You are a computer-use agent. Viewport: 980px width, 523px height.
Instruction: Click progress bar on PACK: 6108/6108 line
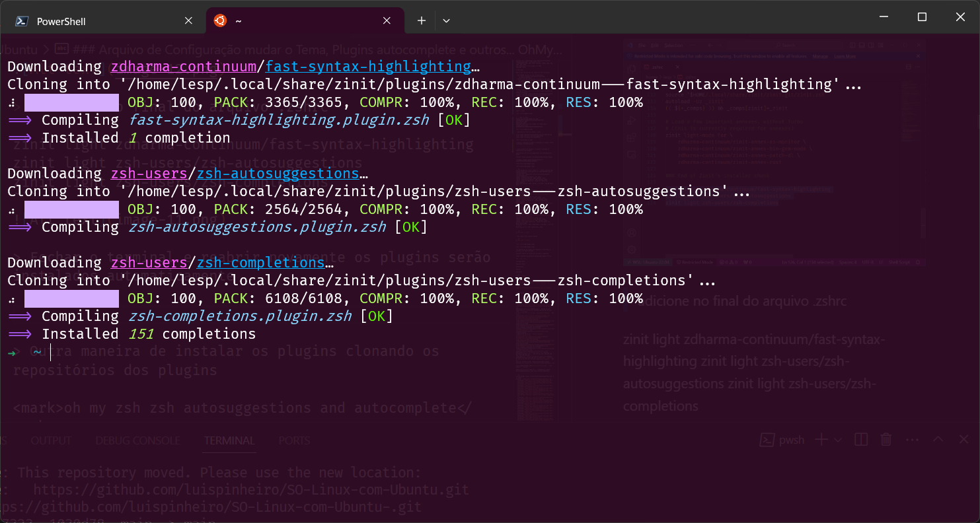pyautogui.click(x=71, y=298)
